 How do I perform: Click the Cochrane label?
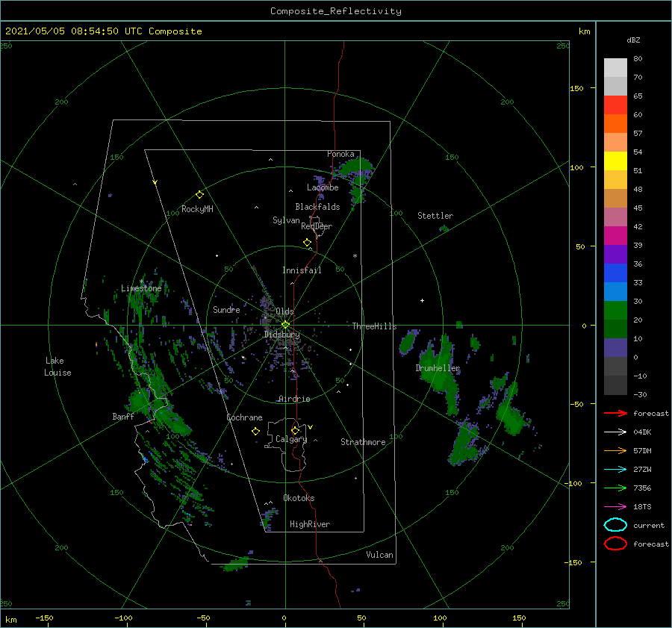pyautogui.click(x=244, y=417)
